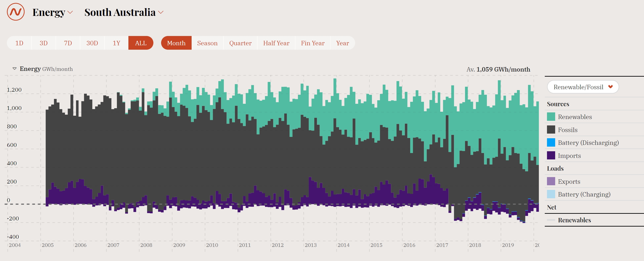Open the Renewable/Fossil grouping dropdown
The image size is (644, 261).
coord(583,87)
